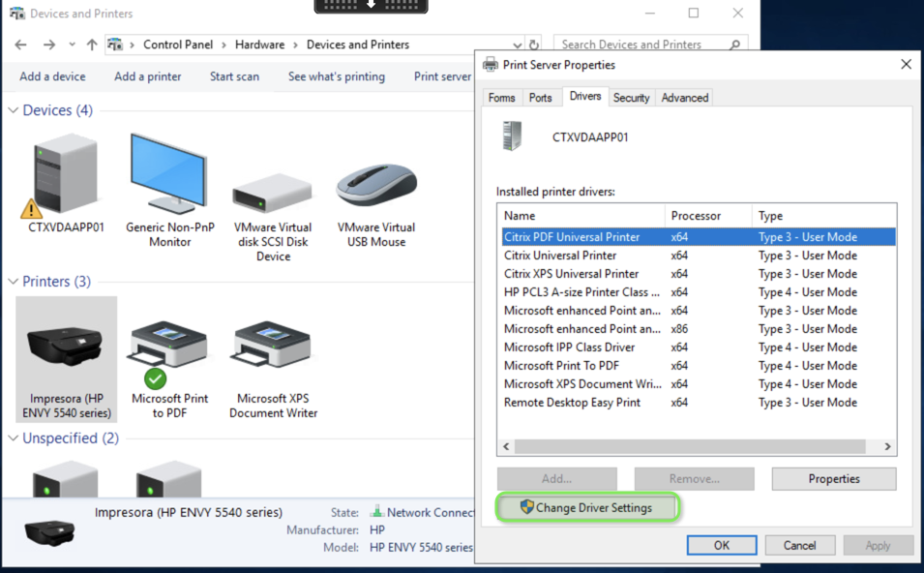Open the Security tab
The height and width of the screenshot is (573, 924).
point(632,97)
